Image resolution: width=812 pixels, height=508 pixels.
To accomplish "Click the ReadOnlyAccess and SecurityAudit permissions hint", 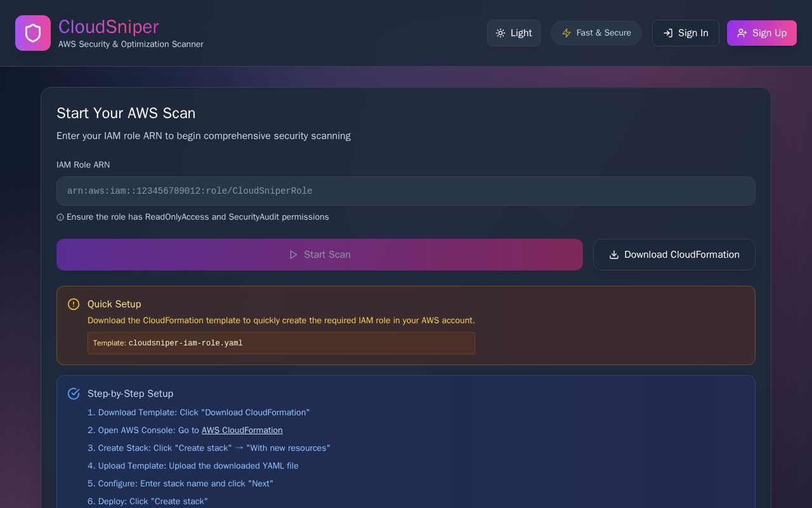I will tap(198, 217).
